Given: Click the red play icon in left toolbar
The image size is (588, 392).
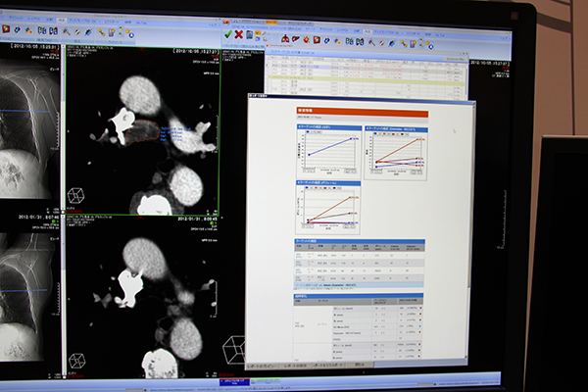Looking at the screenshot, I should pyautogui.click(x=4, y=30).
